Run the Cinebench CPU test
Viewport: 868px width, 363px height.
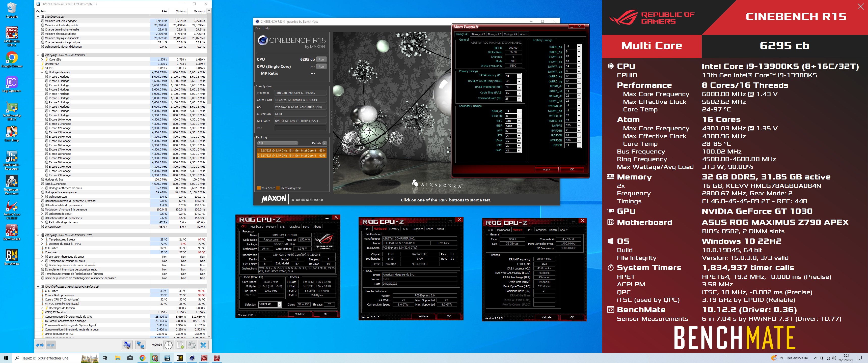click(321, 59)
